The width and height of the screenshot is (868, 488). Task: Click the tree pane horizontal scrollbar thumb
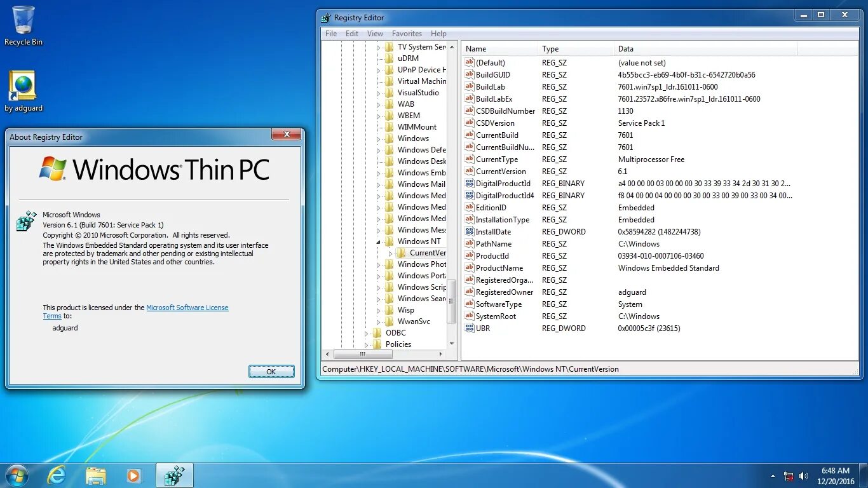tap(363, 354)
